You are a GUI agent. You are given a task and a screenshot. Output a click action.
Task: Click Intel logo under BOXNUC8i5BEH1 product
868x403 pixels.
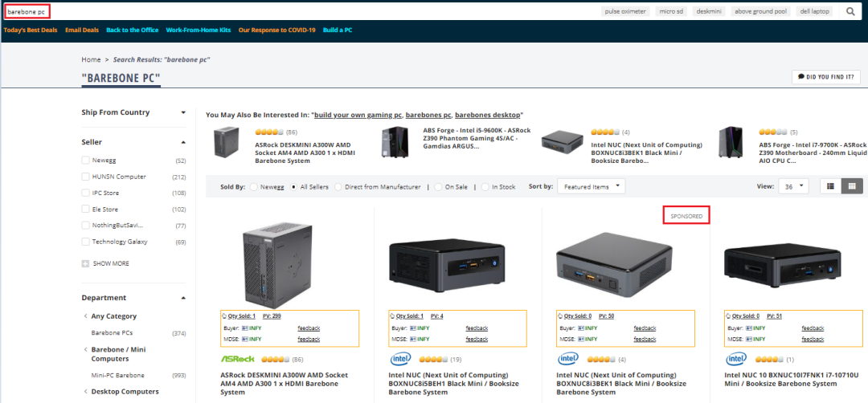click(x=400, y=360)
